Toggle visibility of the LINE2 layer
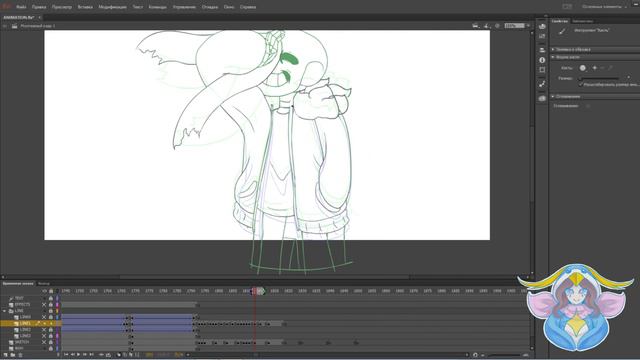This screenshot has height=360, width=640. click(44, 329)
